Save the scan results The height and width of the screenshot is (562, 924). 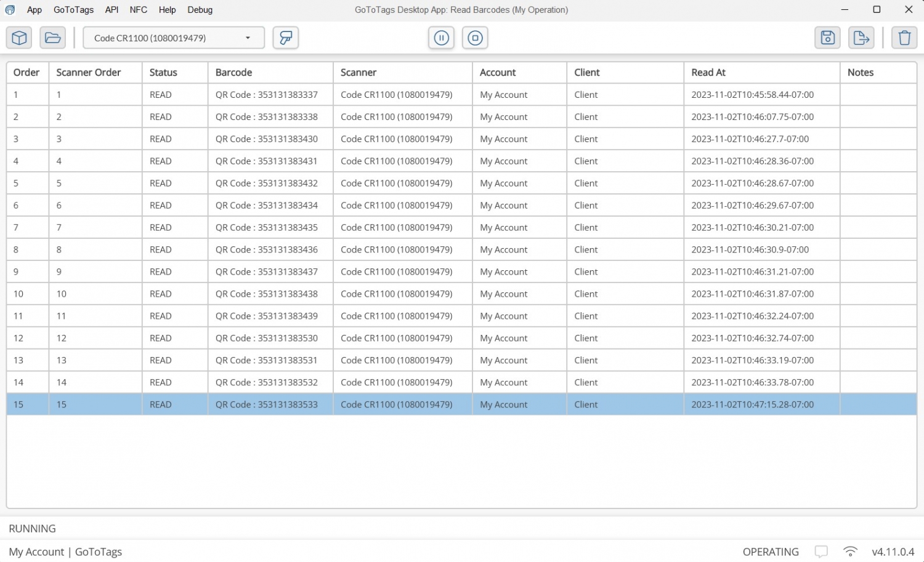827,38
